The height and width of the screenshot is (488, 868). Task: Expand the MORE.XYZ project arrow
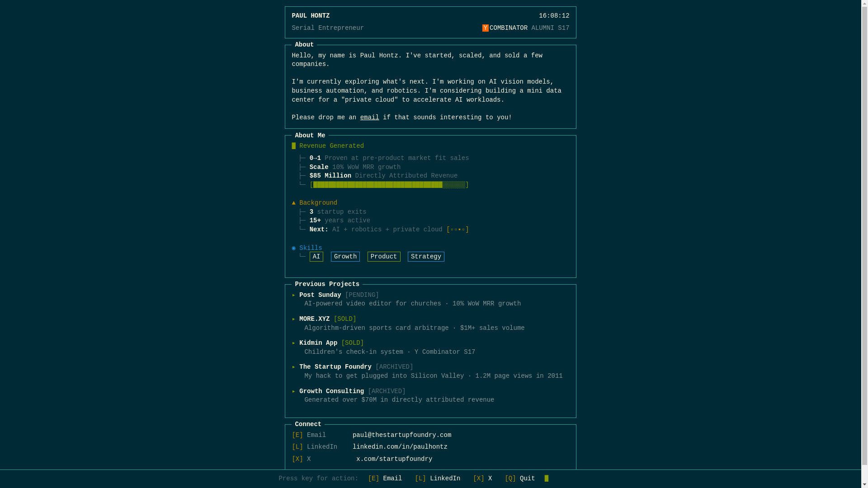point(294,319)
